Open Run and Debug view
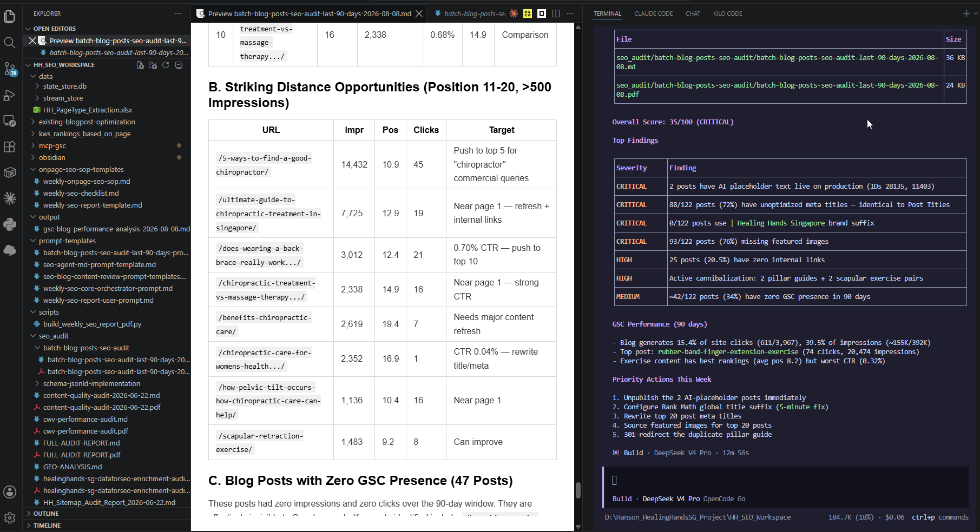Image resolution: width=980 pixels, height=532 pixels. coord(10,95)
